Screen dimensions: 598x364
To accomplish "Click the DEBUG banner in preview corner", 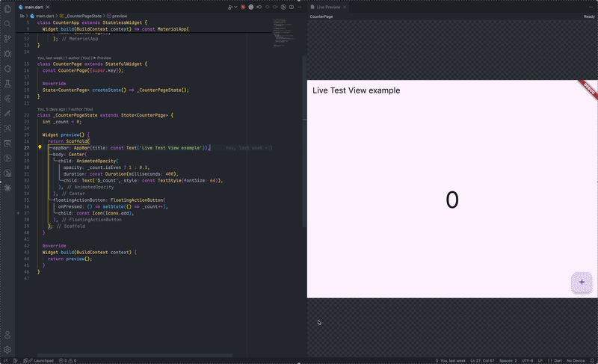I will tap(589, 89).
